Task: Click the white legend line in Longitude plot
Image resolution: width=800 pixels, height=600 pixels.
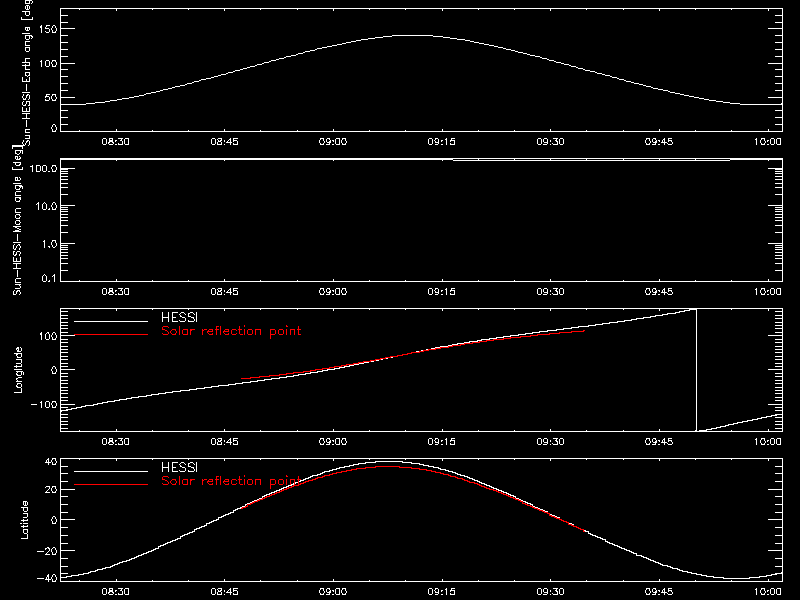Action: coord(111,321)
